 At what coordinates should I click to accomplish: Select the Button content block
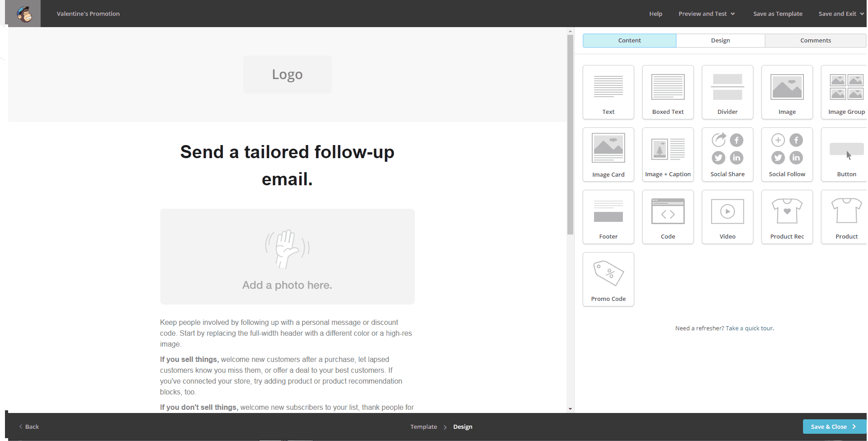tap(845, 155)
